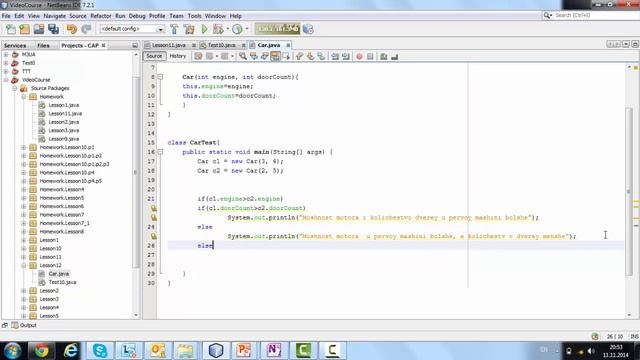Open Google Chrome from the taskbar
This screenshot has height=360, width=640.
41,350
